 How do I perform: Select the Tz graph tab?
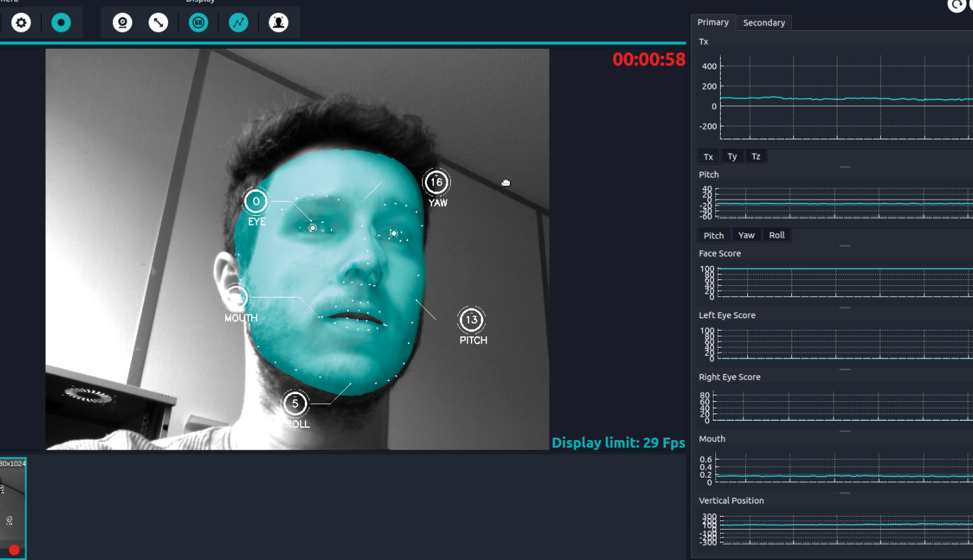point(756,157)
